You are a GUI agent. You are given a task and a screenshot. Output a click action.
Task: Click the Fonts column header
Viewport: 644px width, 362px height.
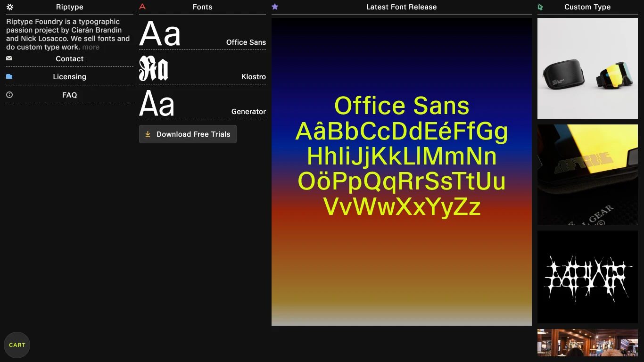click(x=202, y=7)
